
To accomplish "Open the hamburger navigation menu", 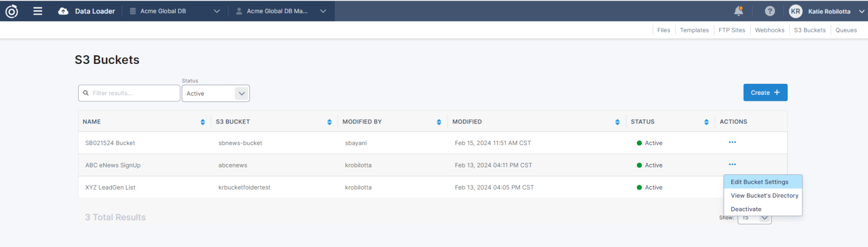I will 38,11.
